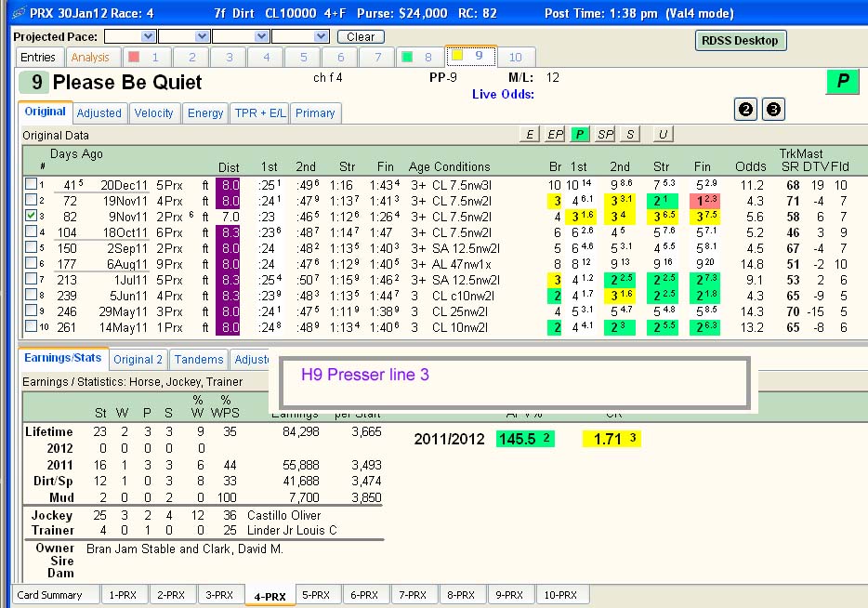The height and width of the screenshot is (608, 868).
Task: Open horse tab 5
Action: point(303,57)
